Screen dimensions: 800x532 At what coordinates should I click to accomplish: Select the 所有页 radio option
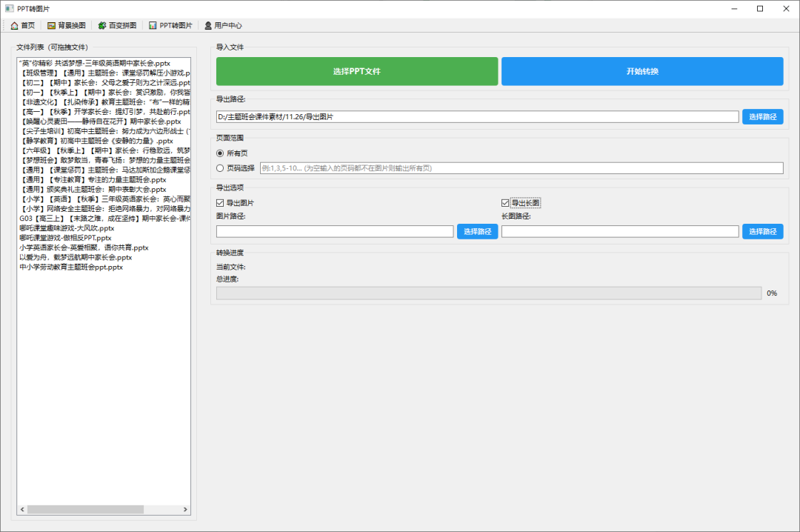point(220,153)
